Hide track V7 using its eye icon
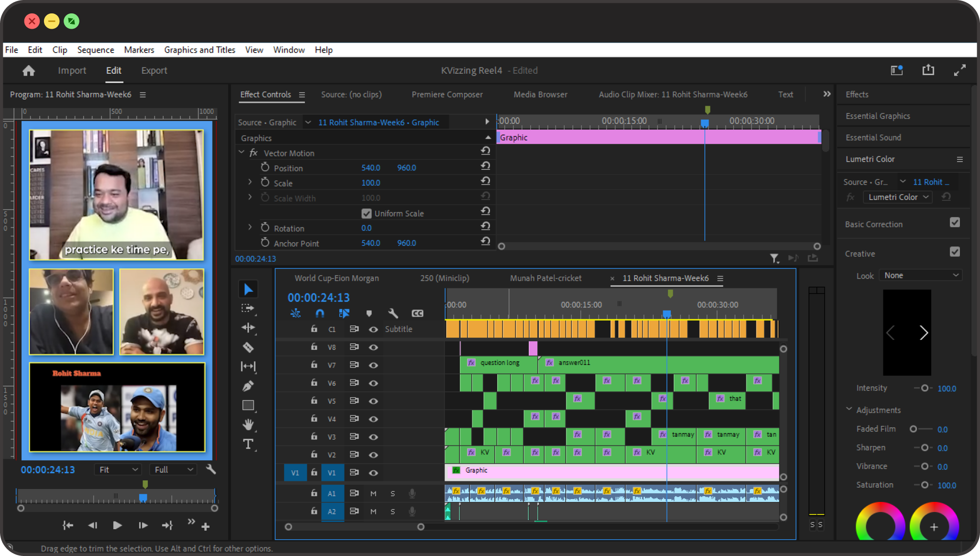The height and width of the screenshot is (556, 980). 373,365
